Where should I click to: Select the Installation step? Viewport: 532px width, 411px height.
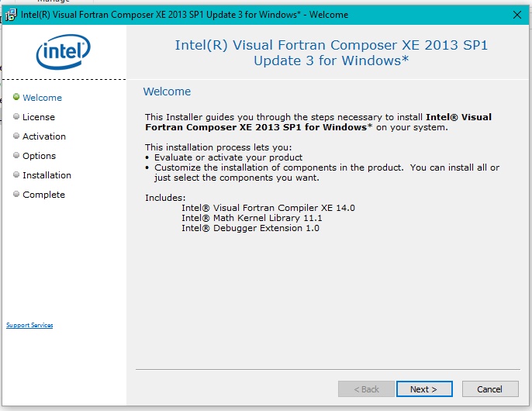(x=47, y=175)
